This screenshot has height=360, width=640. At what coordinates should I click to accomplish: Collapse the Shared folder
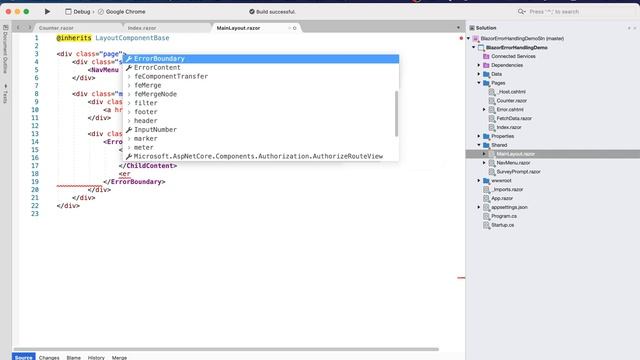point(479,145)
